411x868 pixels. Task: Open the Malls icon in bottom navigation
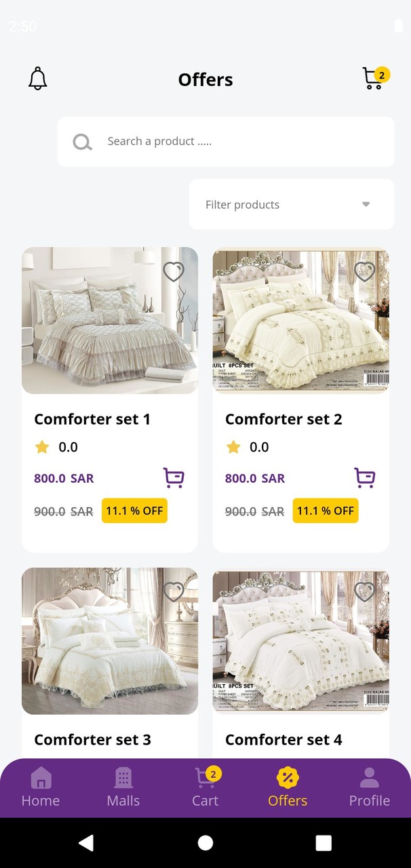(123, 778)
